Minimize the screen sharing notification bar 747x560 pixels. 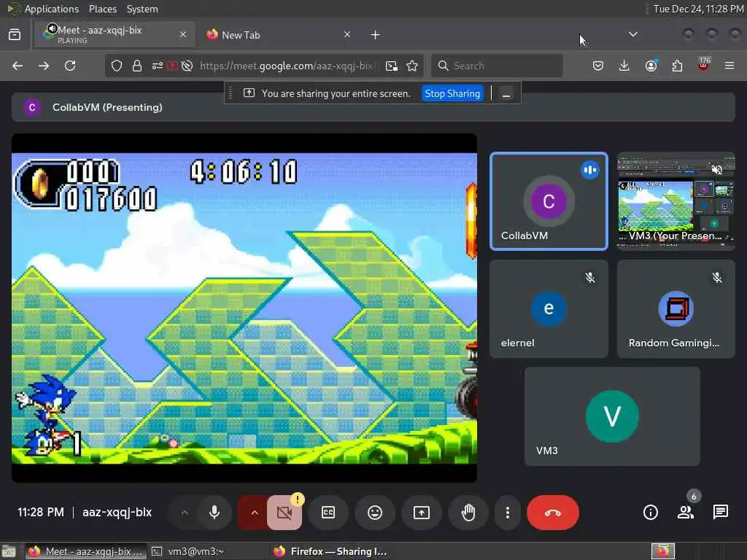[506, 94]
